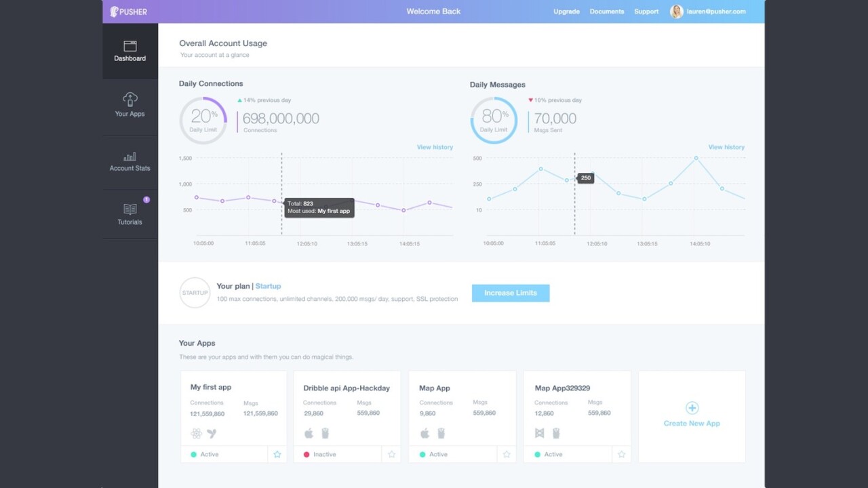Select the 250 marker on the messages chart
Screen dimensions: 868x488
click(x=585, y=178)
